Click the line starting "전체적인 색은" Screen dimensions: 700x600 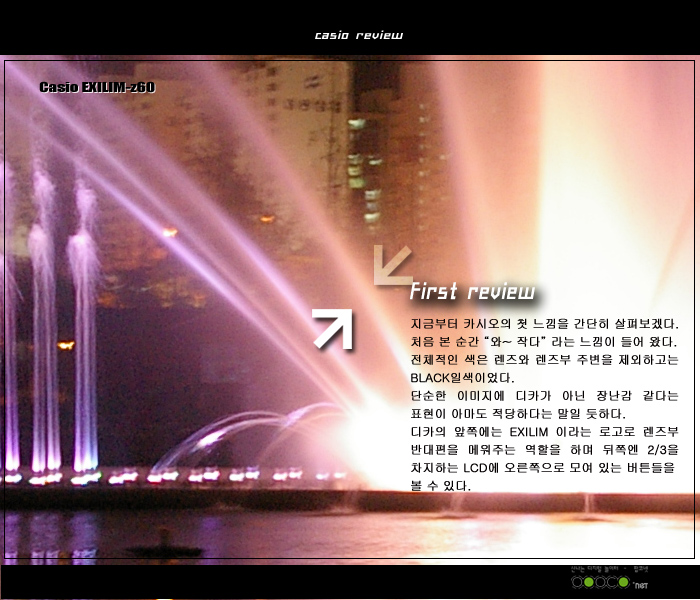click(x=544, y=360)
